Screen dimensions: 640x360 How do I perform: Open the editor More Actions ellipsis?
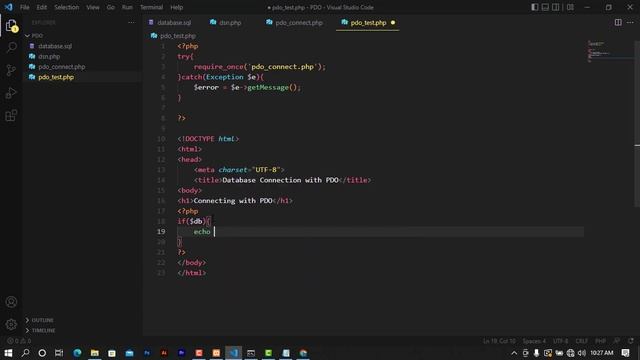coord(630,22)
